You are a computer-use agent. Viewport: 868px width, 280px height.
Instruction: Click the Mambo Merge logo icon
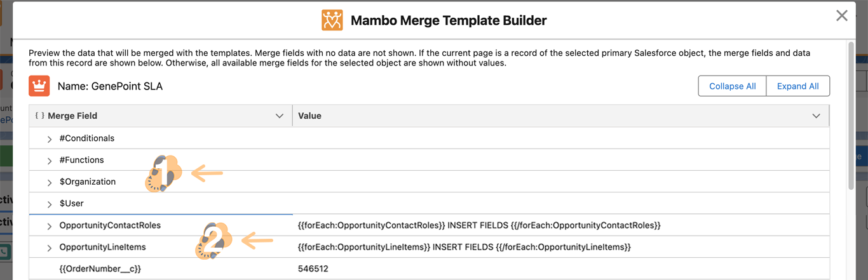point(332,20)
